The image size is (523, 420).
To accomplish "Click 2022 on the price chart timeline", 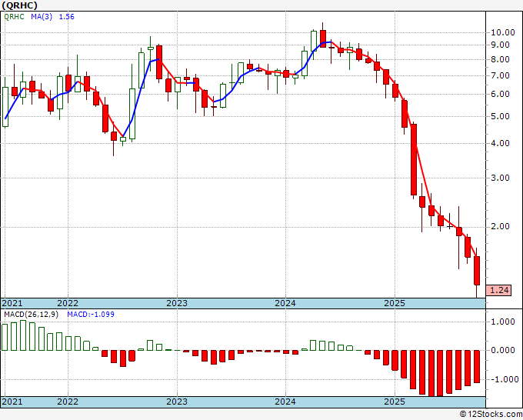I will click(68, 303).
